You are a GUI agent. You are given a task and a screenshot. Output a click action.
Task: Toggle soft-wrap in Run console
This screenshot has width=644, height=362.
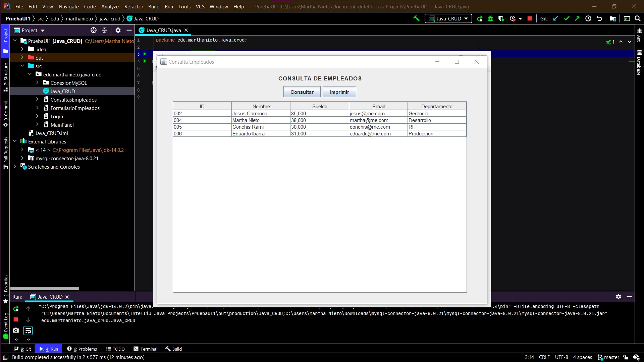28,331
